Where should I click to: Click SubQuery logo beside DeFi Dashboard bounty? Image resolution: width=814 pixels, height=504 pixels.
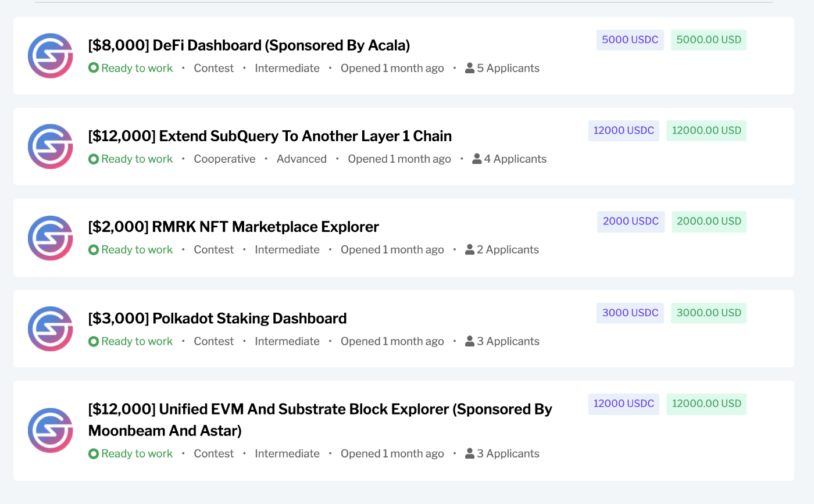point(51,56)
